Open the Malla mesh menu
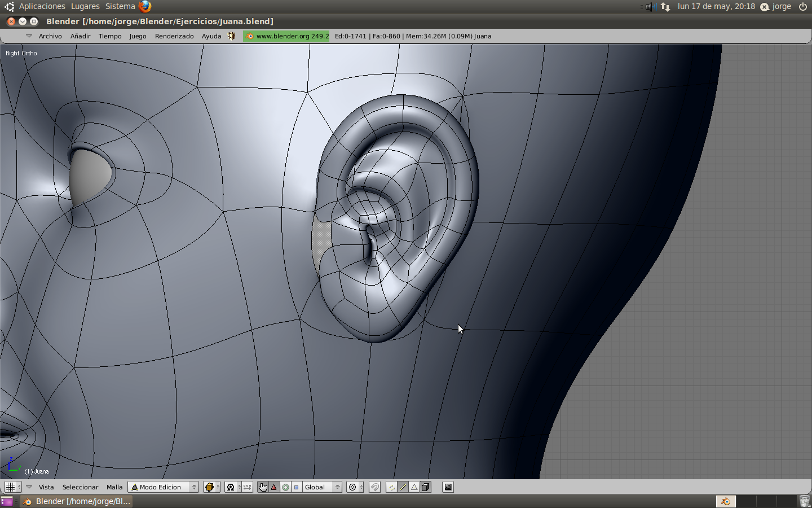This screenshot has width=812, height=508. [x=114, y=487]
